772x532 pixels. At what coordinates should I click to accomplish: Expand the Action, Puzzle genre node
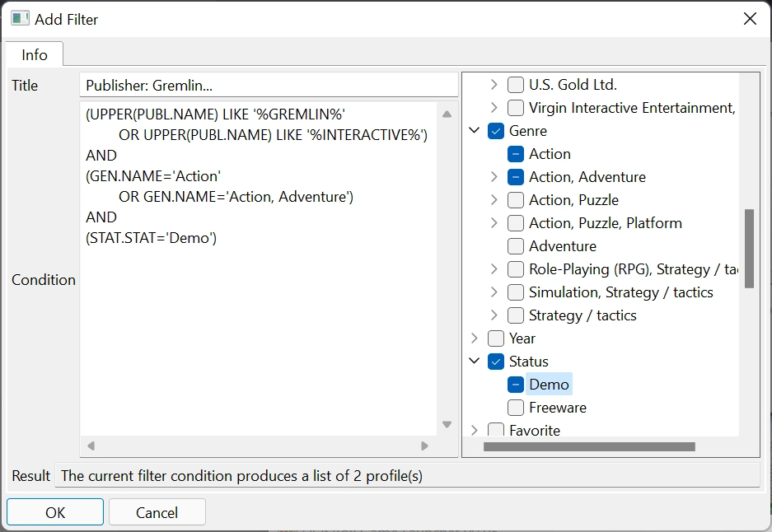494,200
